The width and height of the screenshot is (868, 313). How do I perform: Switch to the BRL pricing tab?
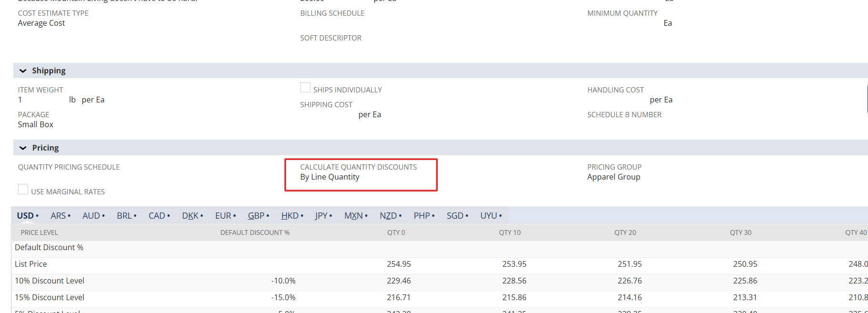(124, 216)
